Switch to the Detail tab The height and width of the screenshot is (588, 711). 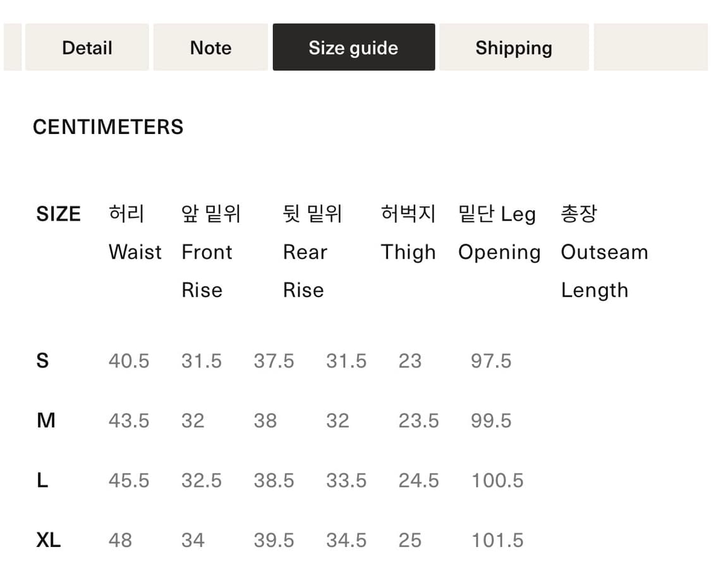[x=87, y=47]
